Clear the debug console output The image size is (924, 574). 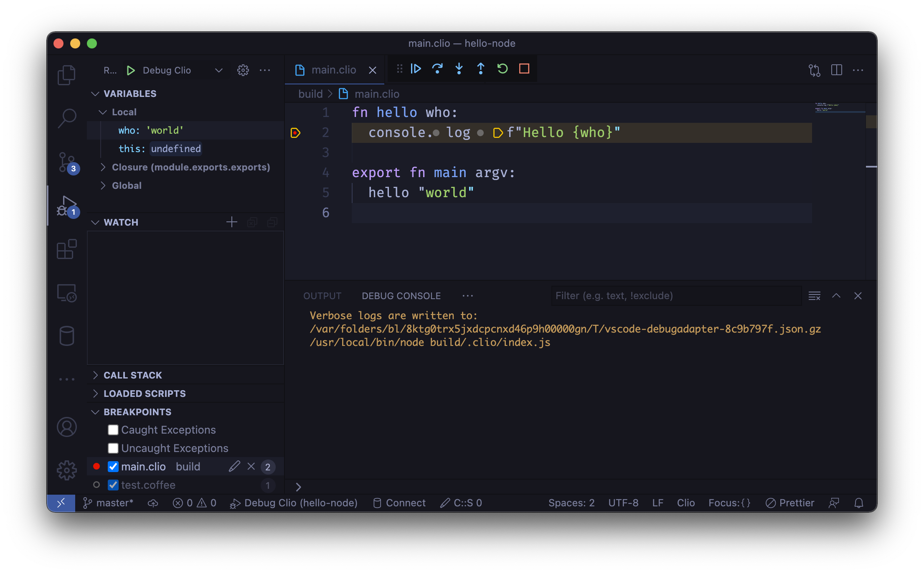point(815,296)
